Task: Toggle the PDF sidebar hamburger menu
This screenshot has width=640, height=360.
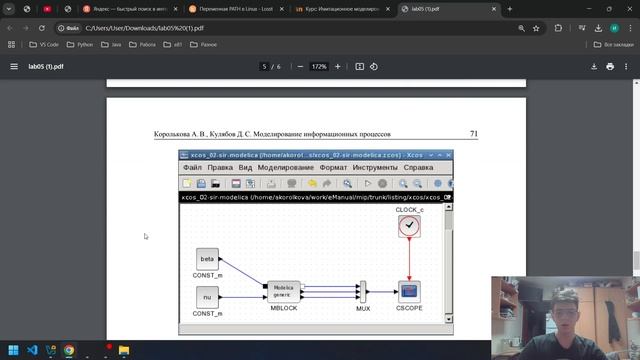Action: point(14,67)
